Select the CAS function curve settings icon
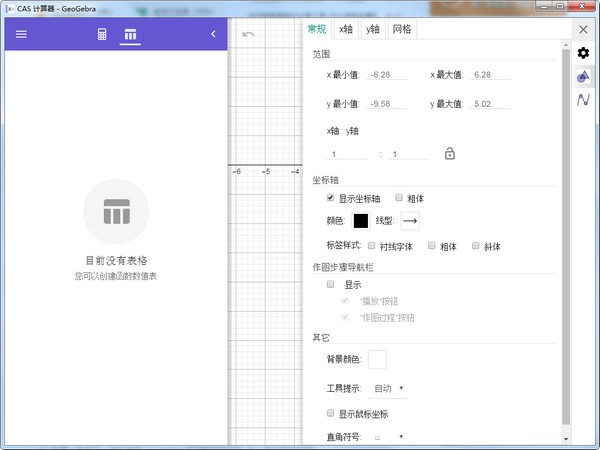Image resolution: width=600 pixels, height=450 pixels. click(584, 100)
